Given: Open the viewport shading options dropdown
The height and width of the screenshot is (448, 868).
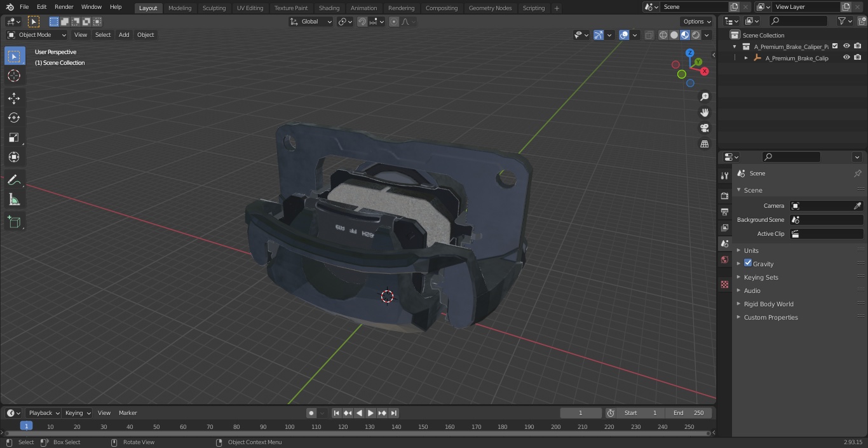Looking at the screenshot, I should 707,35.
